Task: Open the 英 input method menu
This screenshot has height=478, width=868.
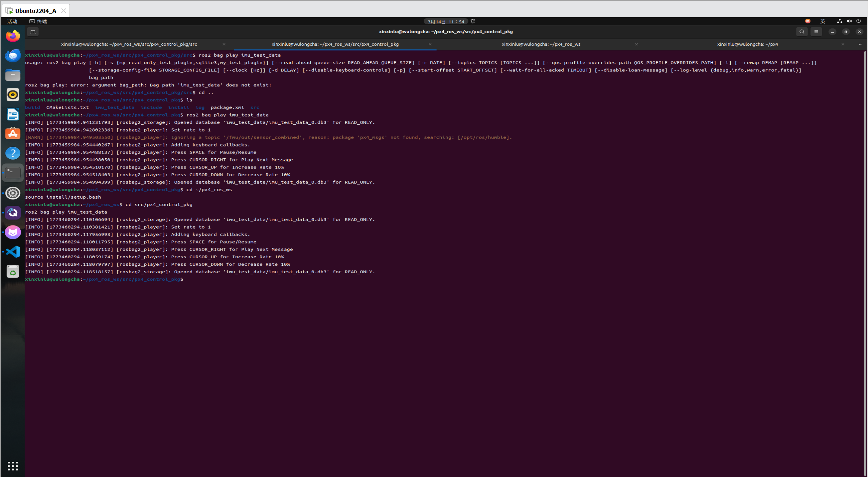Action: pos(823,21)
